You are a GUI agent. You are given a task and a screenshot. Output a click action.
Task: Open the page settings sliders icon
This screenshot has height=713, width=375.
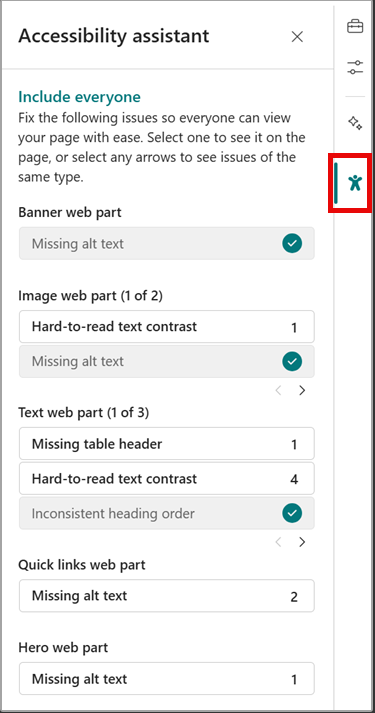pyautogui.click(x=355, y=67)
